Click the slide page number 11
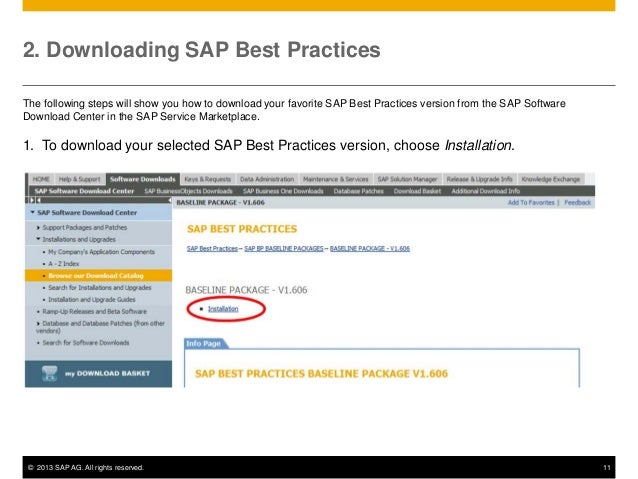 click(x=607, y=468)
